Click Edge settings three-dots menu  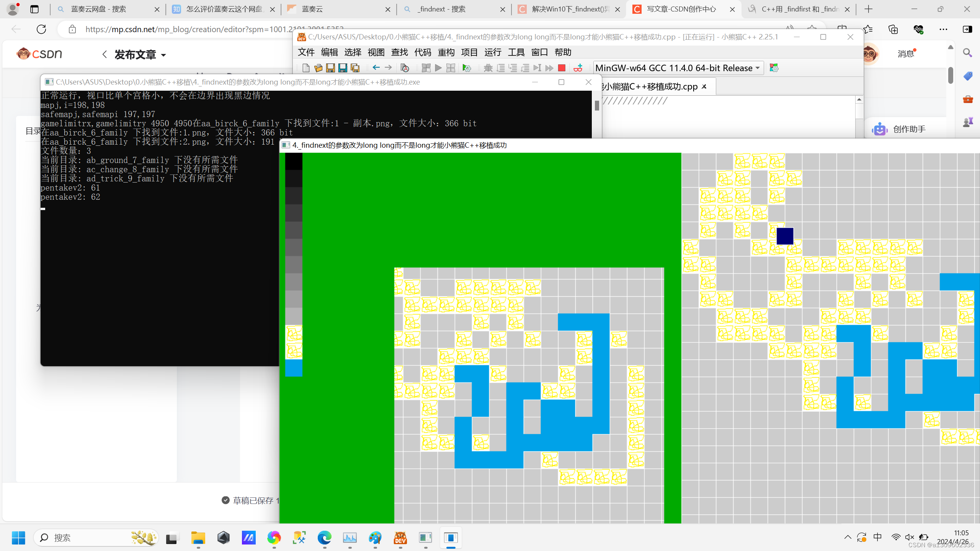[x=943, y=29]
